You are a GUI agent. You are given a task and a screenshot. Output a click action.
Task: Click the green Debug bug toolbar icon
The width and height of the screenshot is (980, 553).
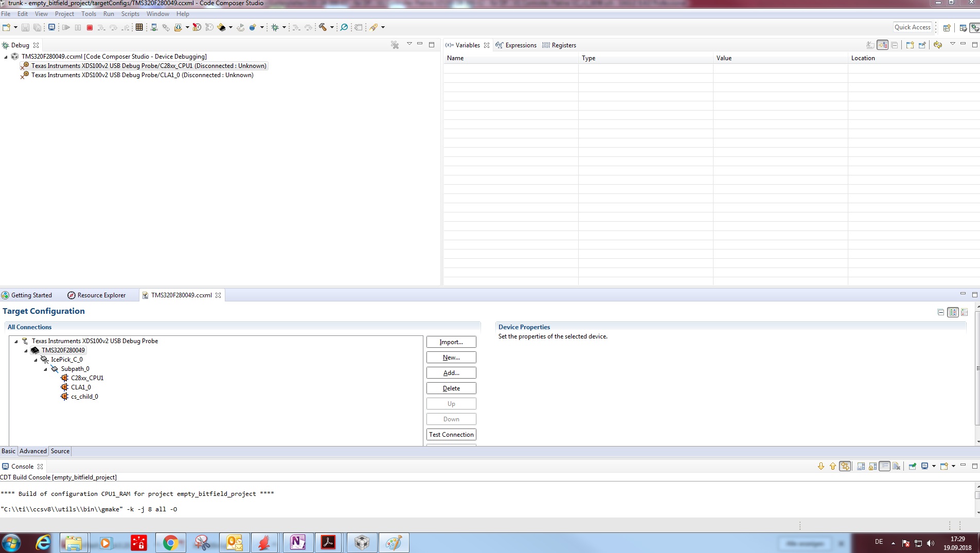click(275, 27)
